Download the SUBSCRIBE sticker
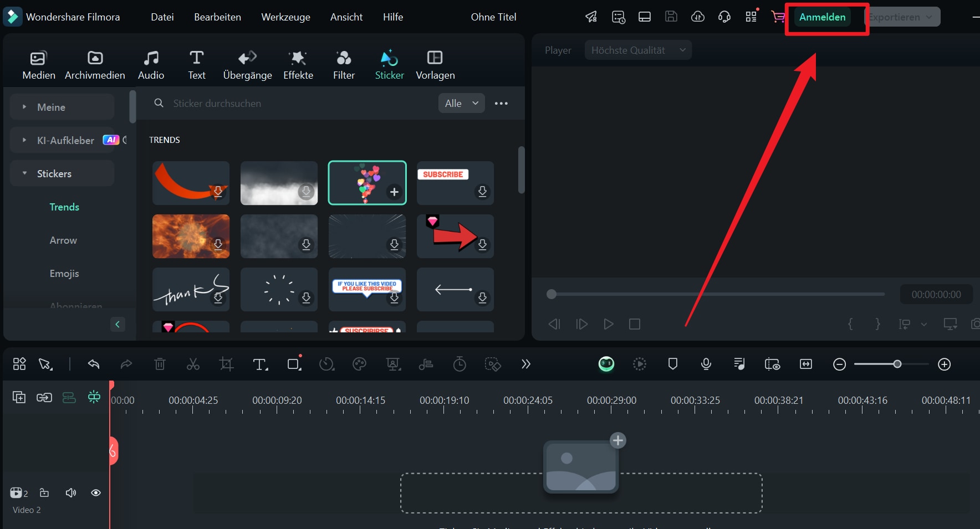 tap(482, 191)
